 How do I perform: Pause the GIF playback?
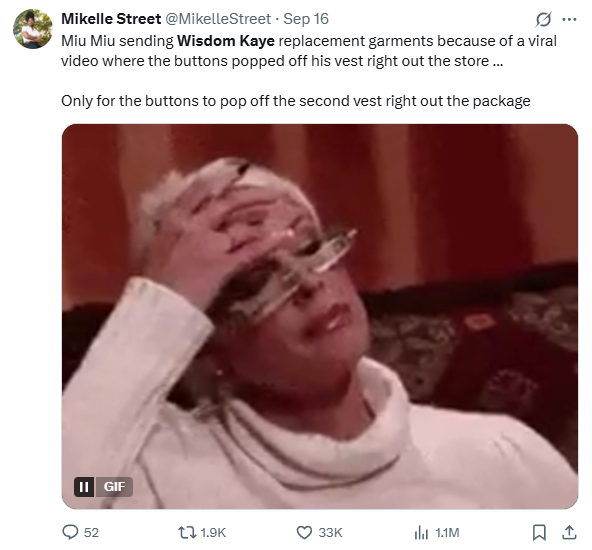84,487
